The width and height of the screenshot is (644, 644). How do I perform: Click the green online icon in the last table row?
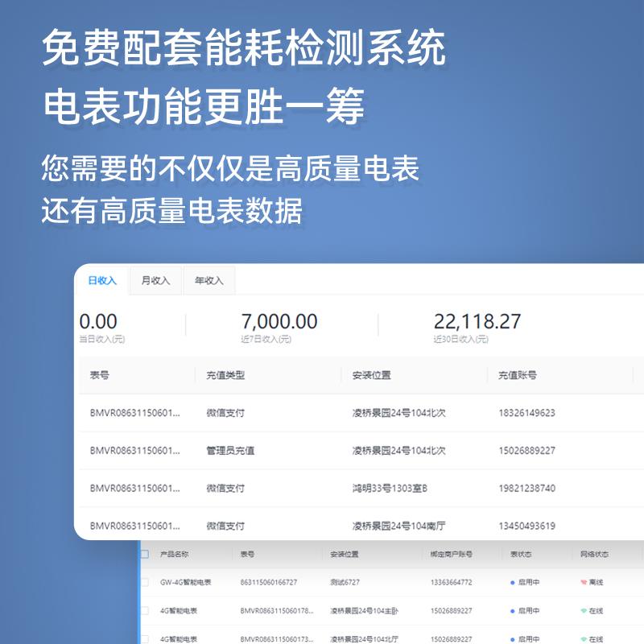[584, 636]
